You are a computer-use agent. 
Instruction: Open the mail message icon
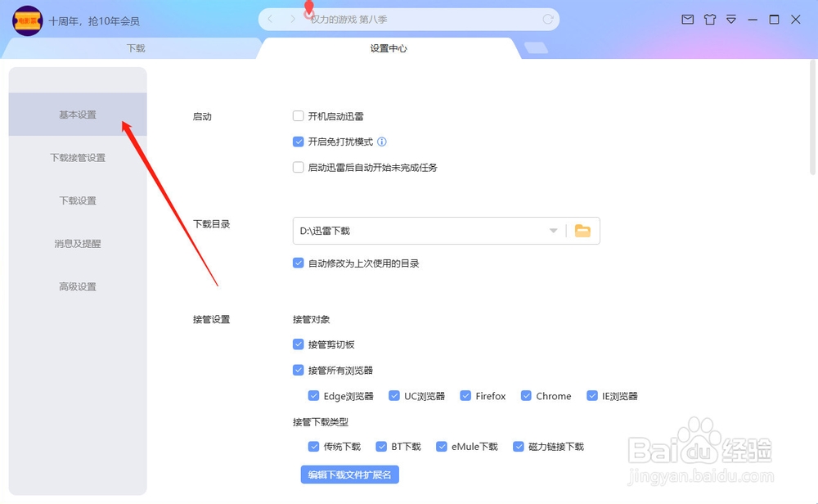[x=688, y=20]
